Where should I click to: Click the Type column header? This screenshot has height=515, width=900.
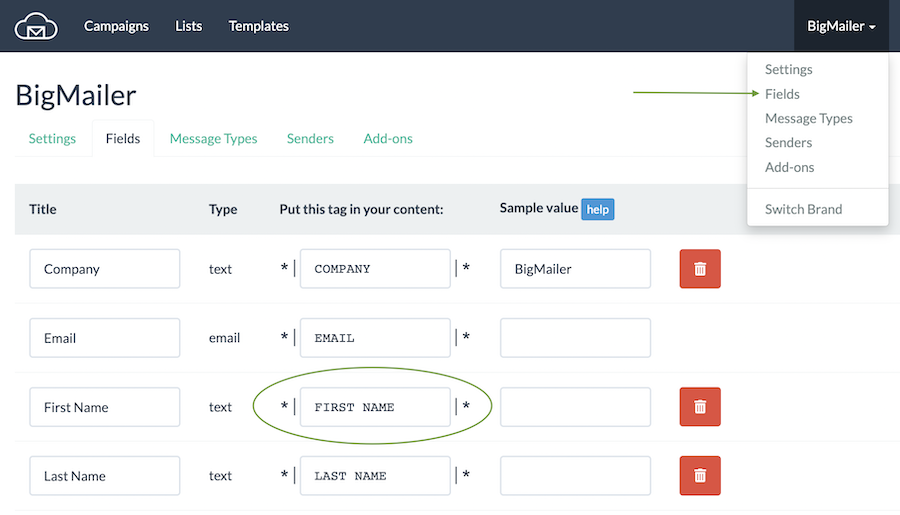tap(223, 210)
